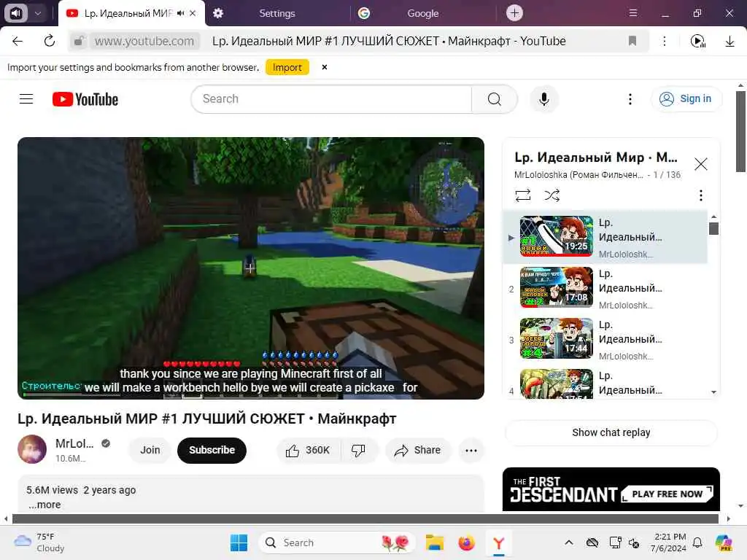
Task: Open notifications bell in taskbar
Action: [697, 542]
